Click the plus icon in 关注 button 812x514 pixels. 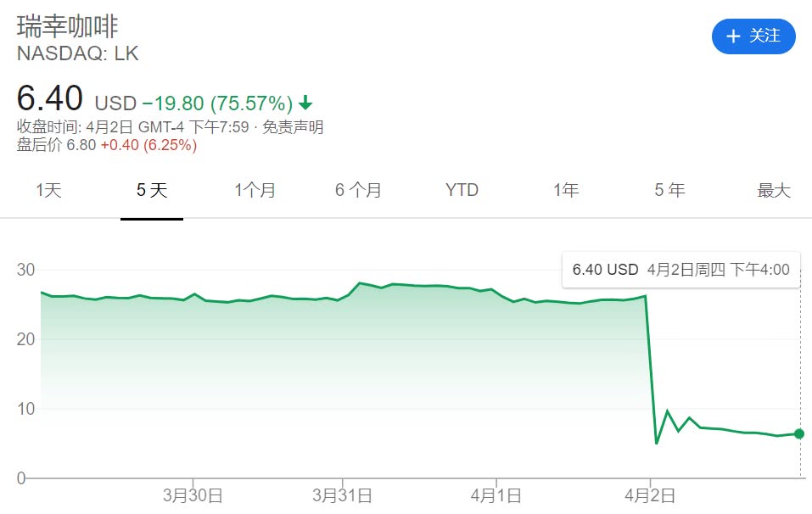click(733, 36)
